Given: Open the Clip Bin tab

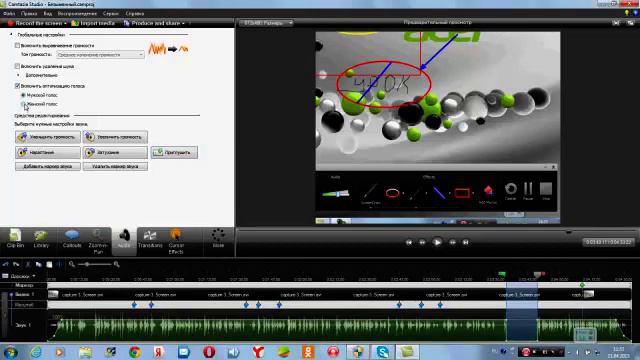Looking at the screenshot, I should point(15,239).
